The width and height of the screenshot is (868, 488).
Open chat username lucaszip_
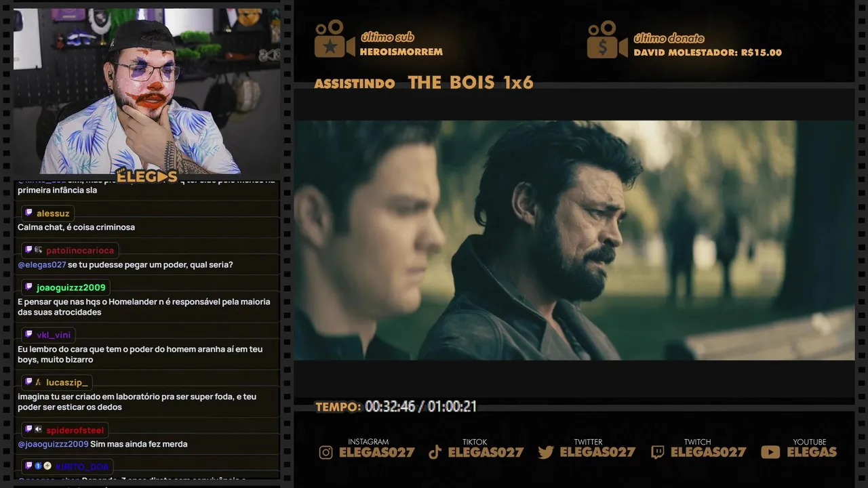tap(66, 383)
